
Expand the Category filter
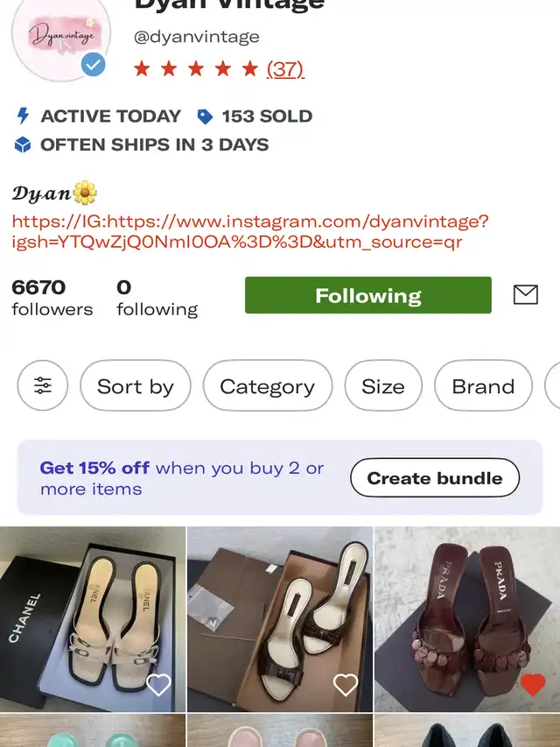pos(267,386)
